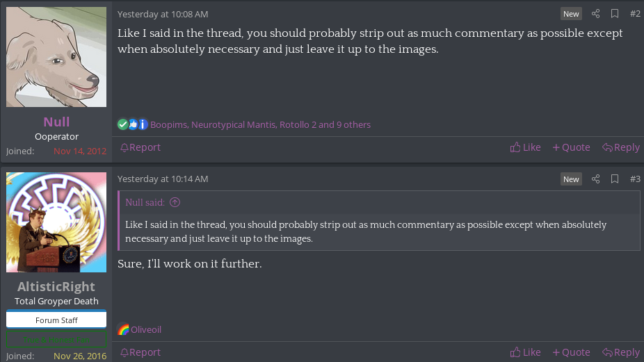Screen dimensions: 644x362
Task: Quote Null's post
Action: 571,147
